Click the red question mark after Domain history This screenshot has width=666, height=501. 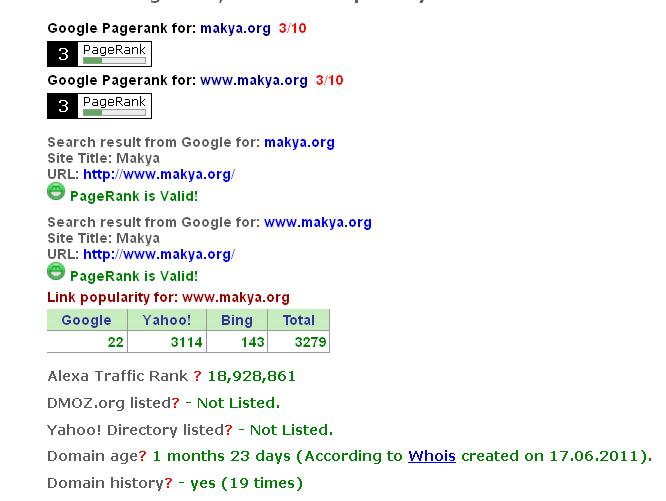(169, 483)
